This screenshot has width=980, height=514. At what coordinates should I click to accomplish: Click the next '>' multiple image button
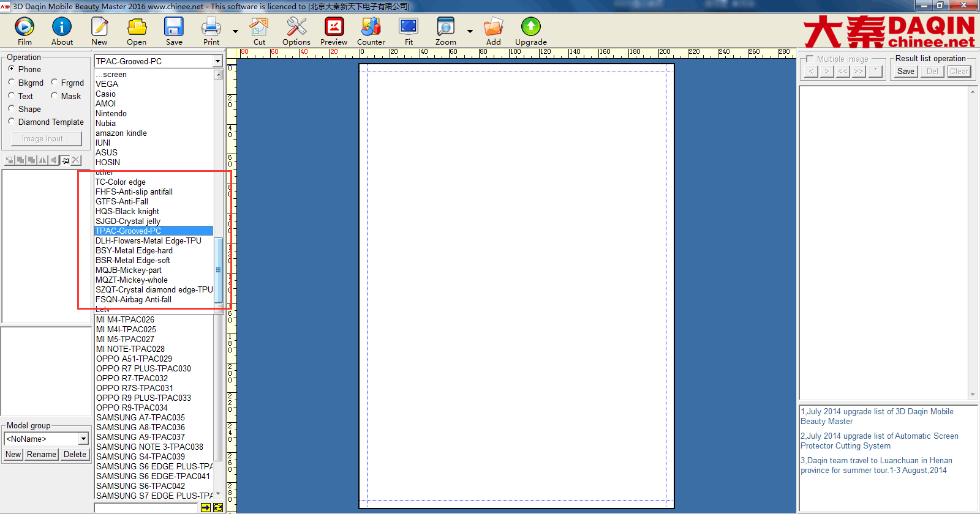827,72
